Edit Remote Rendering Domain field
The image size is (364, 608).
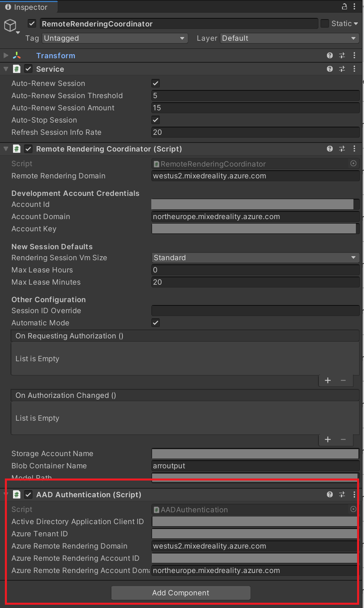click(255, 176)
